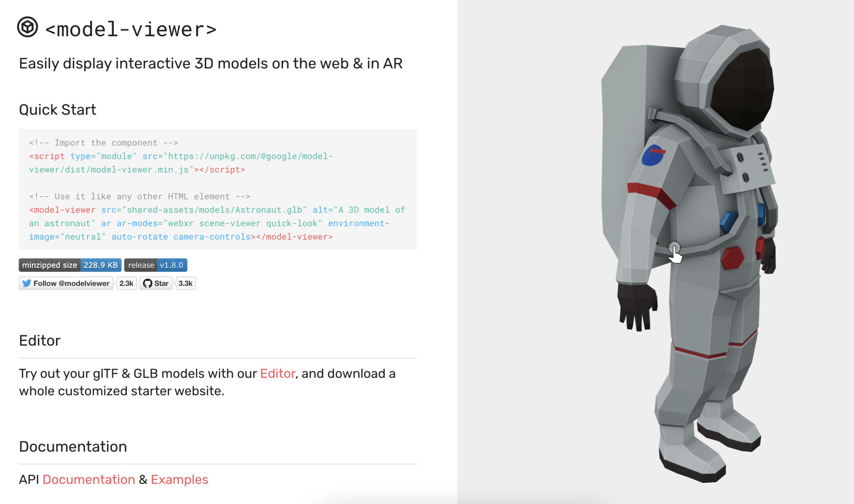This screenshot has height=504, width=854.
Task: Click the model-viewer cube logo icon
Action: [27, 27]
